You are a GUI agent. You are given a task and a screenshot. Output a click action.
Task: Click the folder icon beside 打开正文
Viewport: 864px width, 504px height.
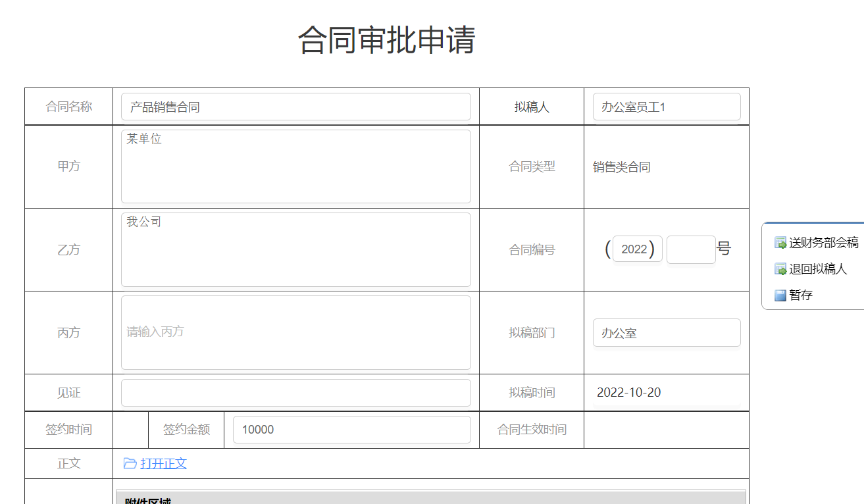(x=130, y=463)
